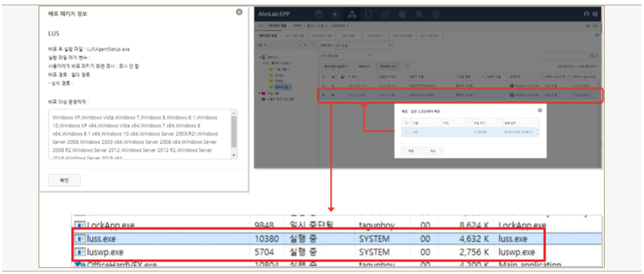The image size is (644, 274).
Task: Close the 배포 패키지 정보 dialog
Action: [x=239, y=12]
